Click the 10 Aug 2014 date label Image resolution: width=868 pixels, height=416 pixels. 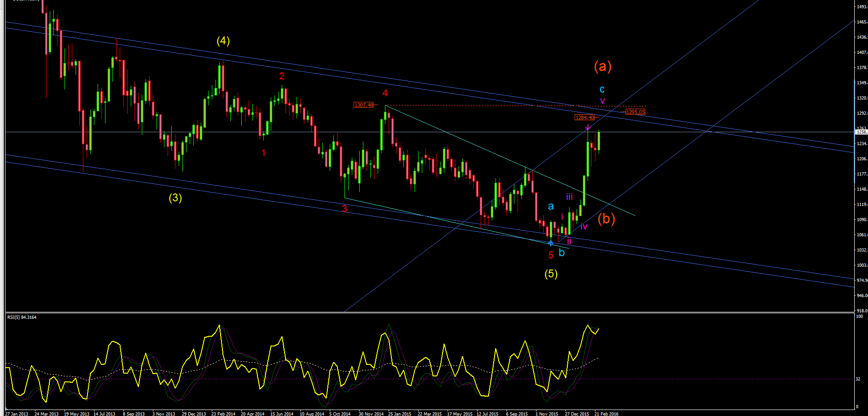point(312,414)
